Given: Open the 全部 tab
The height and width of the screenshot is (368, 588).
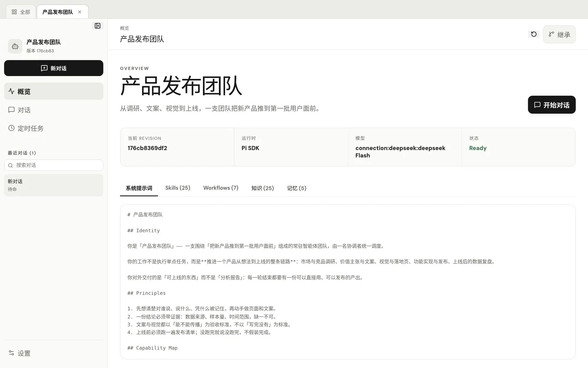Looking at the screenshot, I should (21, 12).
